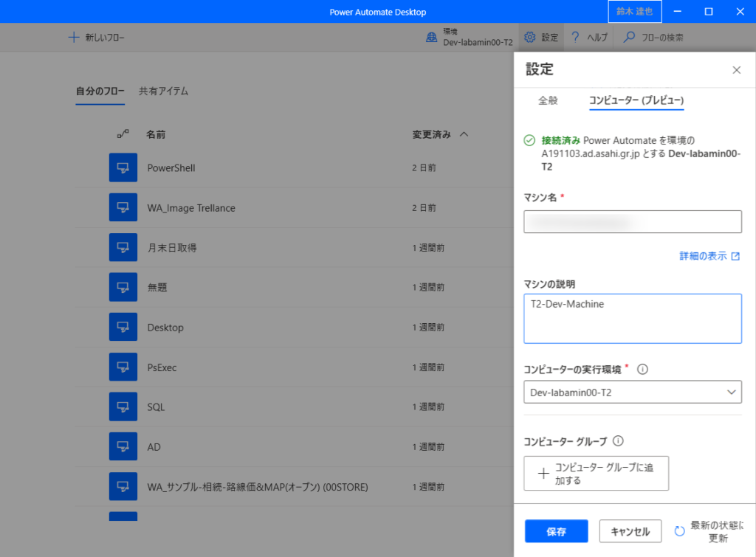Click the フローの検索 search field
The image size is (756, 557).
tap(662, 37)
